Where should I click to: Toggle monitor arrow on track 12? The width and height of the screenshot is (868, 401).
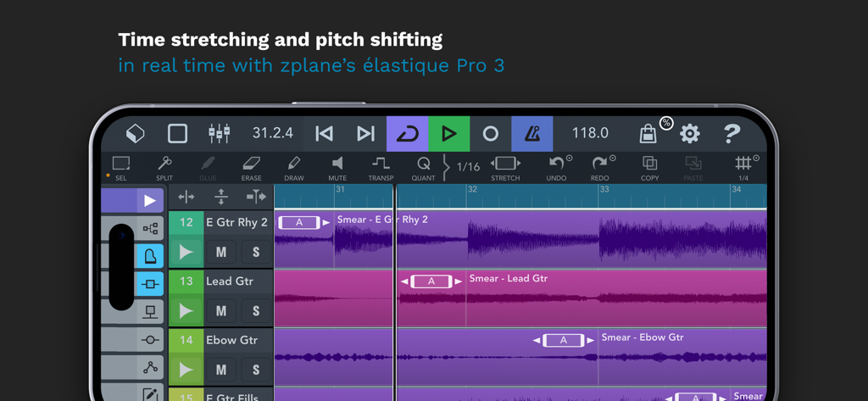186,252
